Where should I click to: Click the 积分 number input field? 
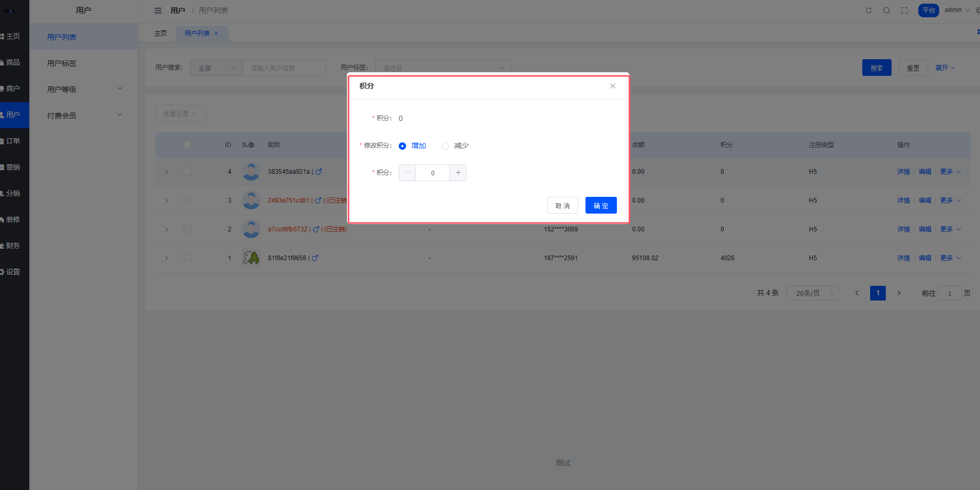click(x=433, y=173)
